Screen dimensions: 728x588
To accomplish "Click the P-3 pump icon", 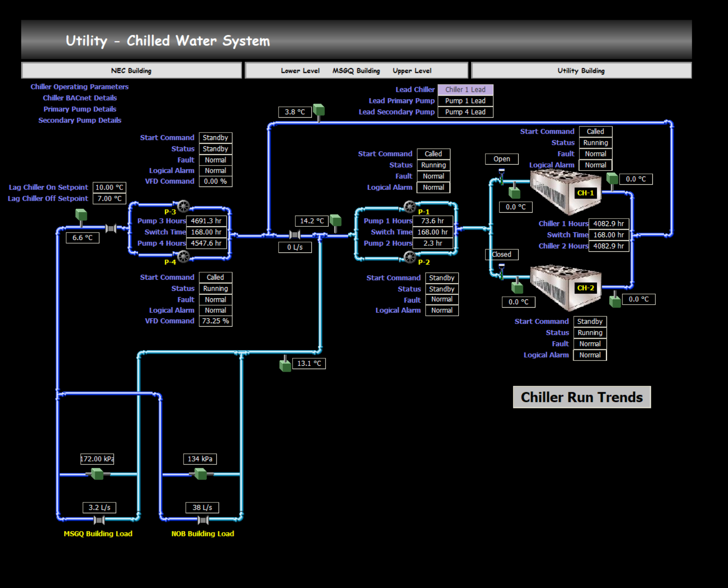I will [183, 206].
